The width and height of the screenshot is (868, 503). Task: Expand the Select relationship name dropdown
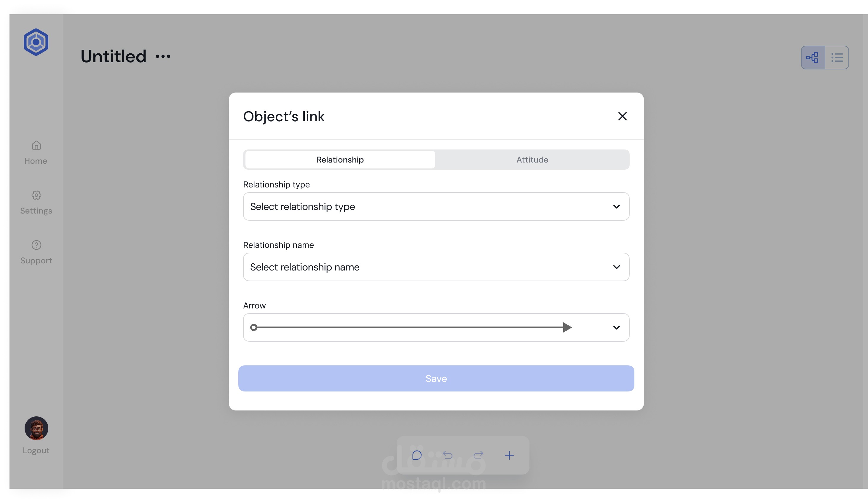point(436,267)
